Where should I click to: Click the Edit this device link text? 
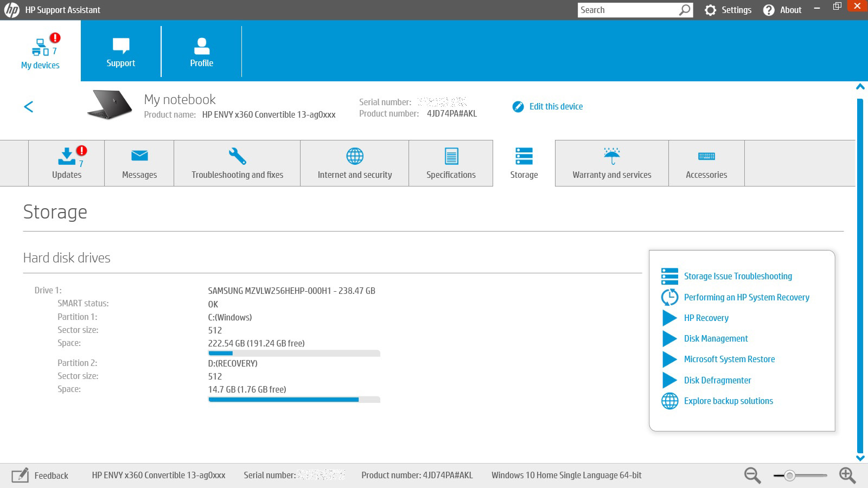click(x=556, y=106)
